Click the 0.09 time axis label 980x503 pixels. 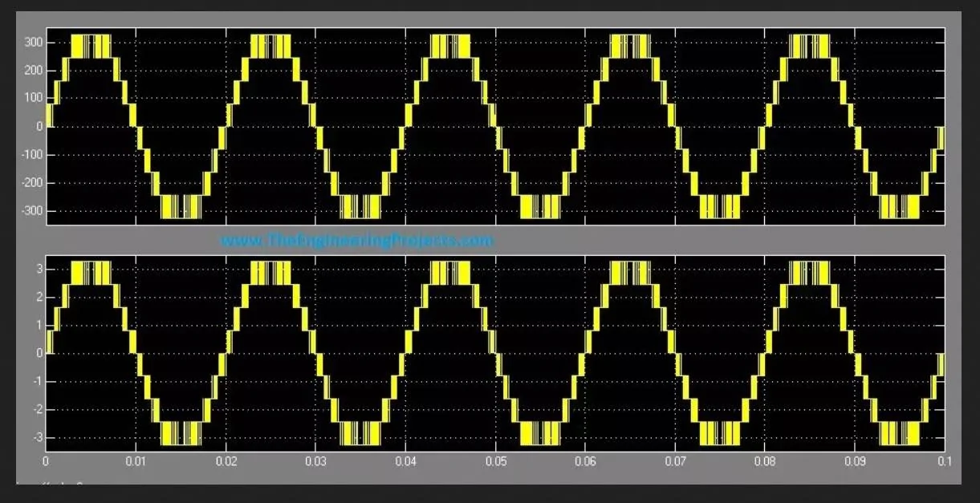click(855, 463)
